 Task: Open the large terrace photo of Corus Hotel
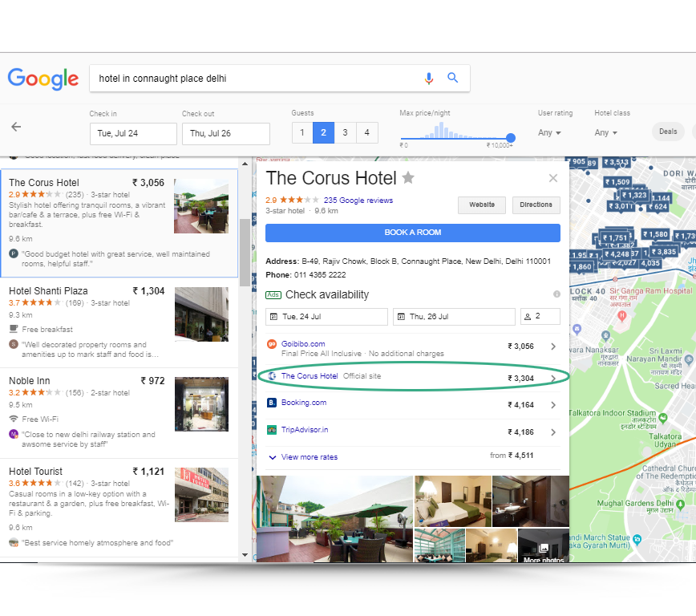tap(334, 519)
